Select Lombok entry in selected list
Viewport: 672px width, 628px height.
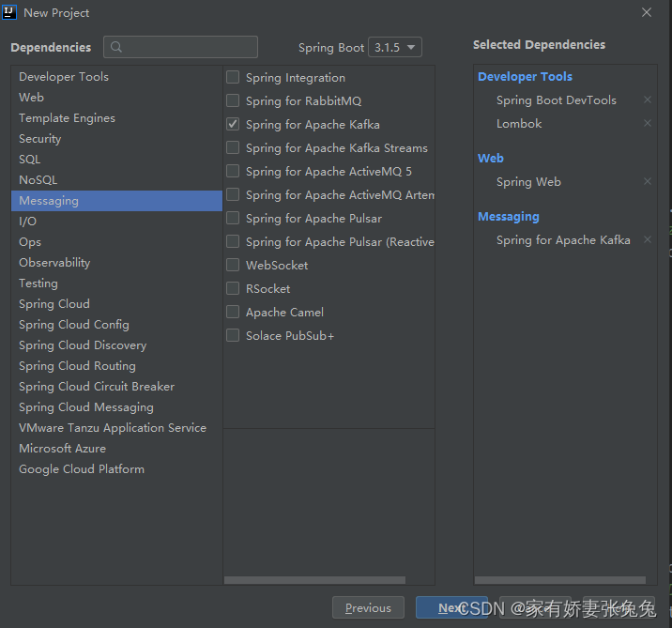(x=519, y=124)
